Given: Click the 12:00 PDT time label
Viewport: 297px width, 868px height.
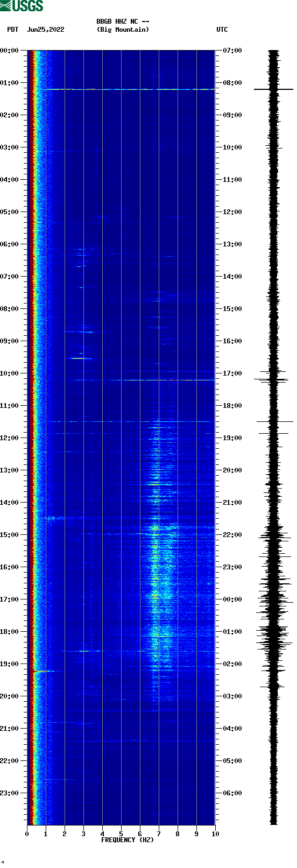Looking at the screenshot, I should click(10, 438).
